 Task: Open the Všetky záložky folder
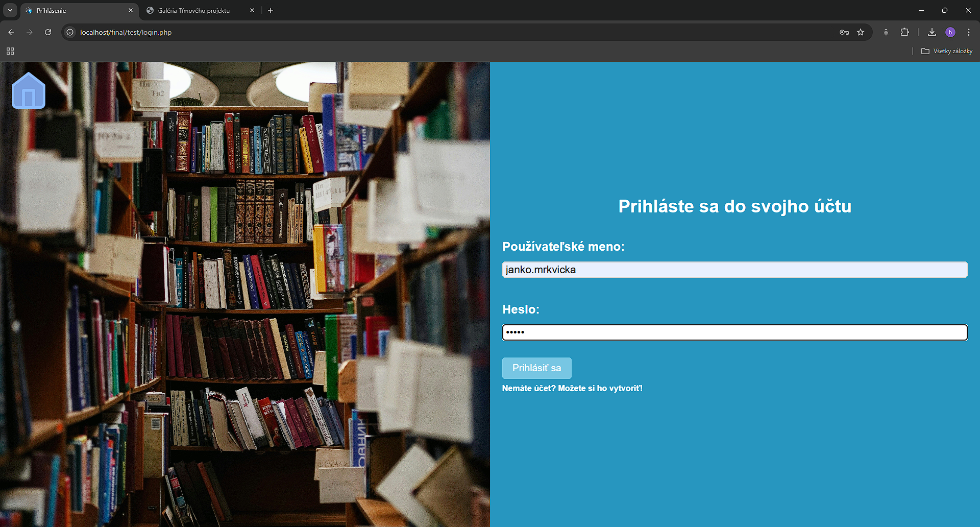pyautogui.click(x=947, y=51)
